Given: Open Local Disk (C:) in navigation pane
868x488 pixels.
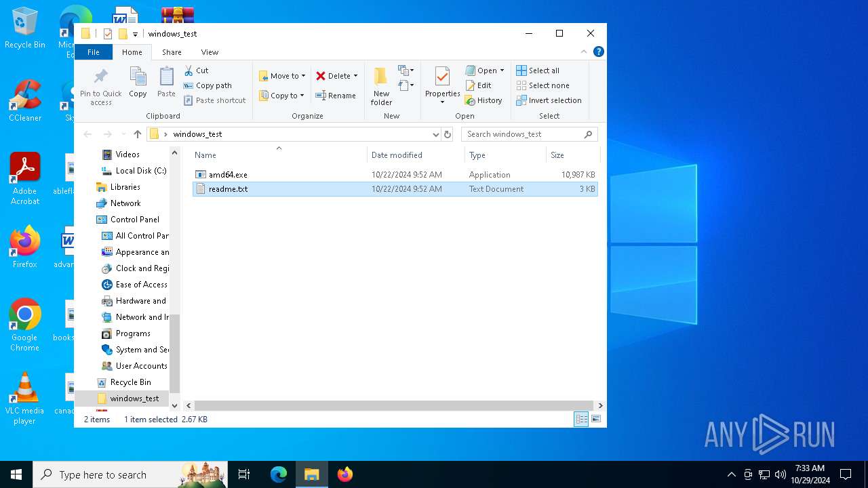Looking at the screenshot, I should pyautogui.click(x=134, y=171).
